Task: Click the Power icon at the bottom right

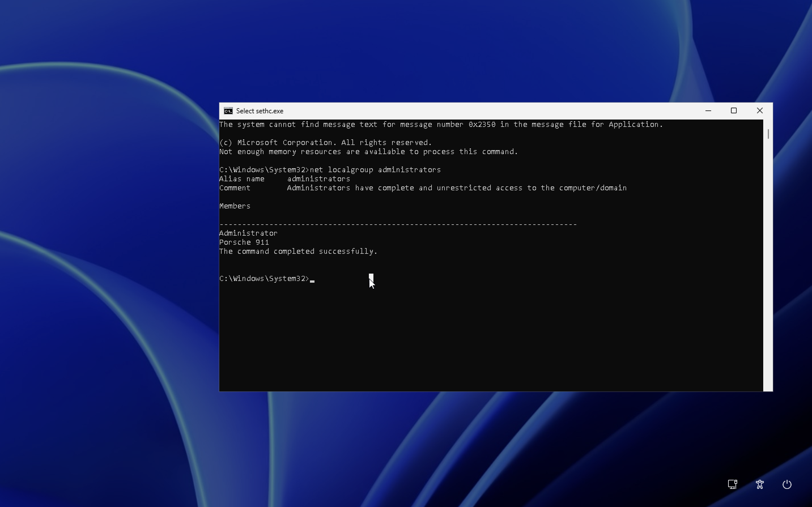Action: click(787, 484)
